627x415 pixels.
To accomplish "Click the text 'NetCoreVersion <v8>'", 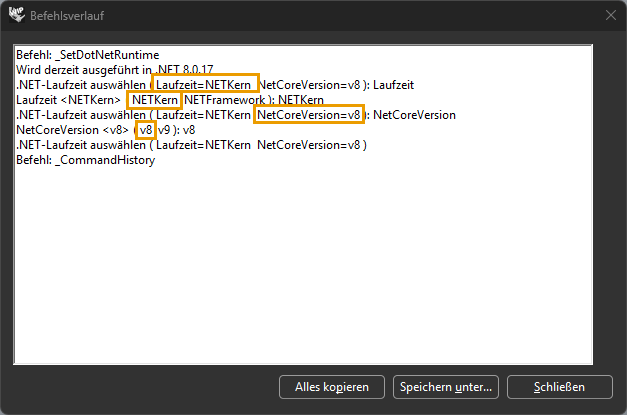I will (x=72, y=130).
